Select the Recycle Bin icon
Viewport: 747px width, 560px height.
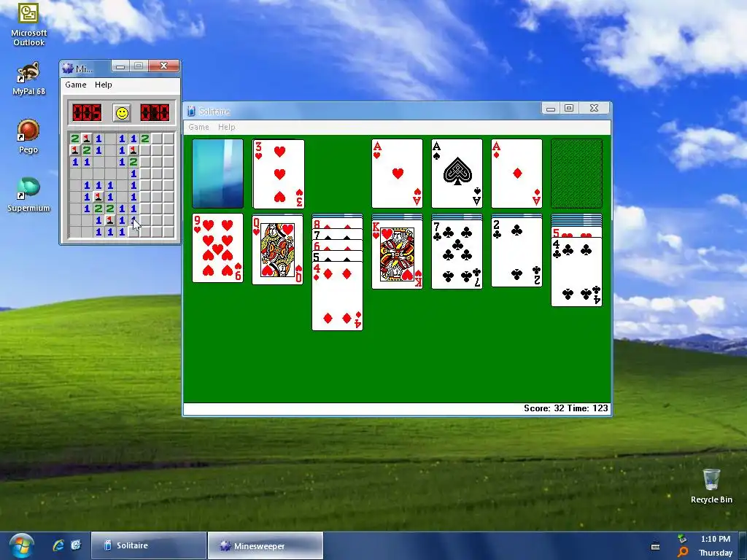pos(711,486)
